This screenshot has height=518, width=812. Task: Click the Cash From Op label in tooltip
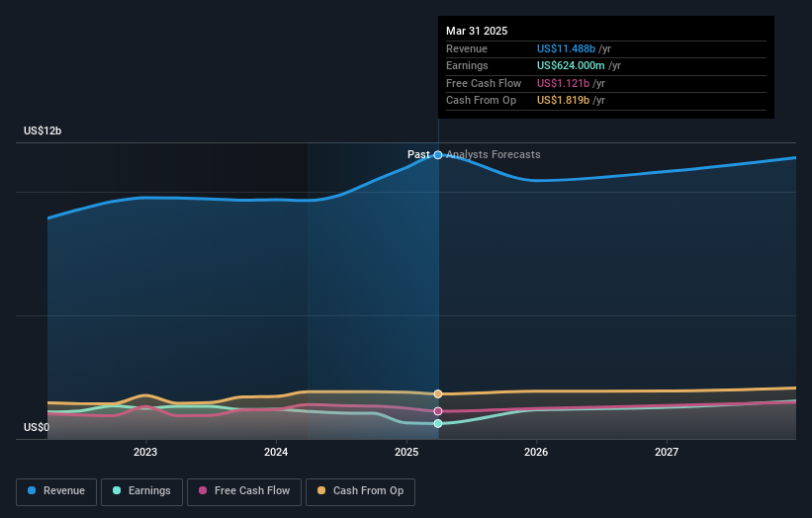(481, 100)
